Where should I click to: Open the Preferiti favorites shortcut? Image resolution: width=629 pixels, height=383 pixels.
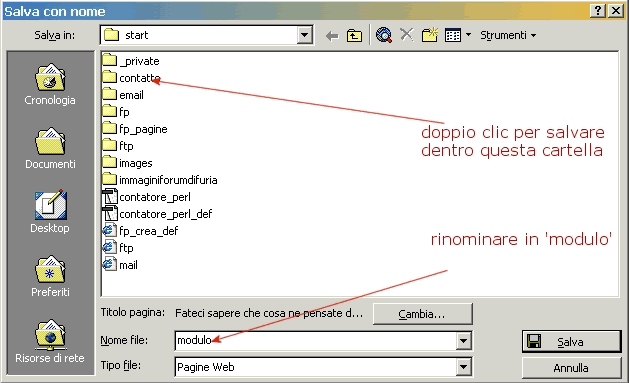tap(50, 277)
